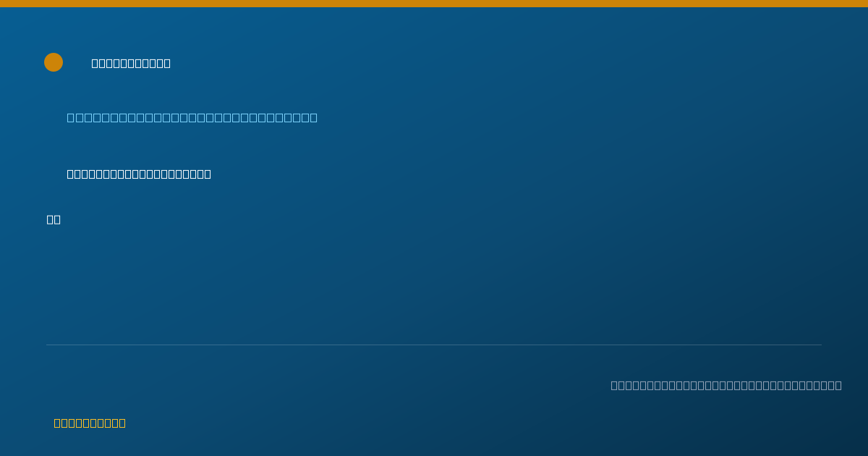Screen dimensions: 868x456
Task: Click the gray footer text at bottom right
Action: click(x=726, y=385)
